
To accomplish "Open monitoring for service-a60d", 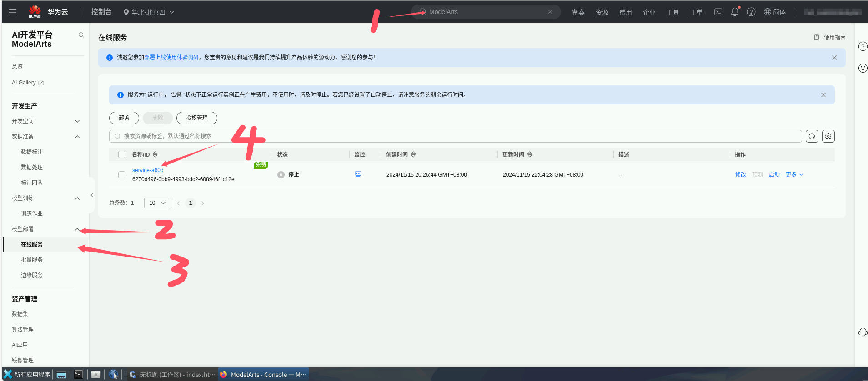I will click(358, 174).
